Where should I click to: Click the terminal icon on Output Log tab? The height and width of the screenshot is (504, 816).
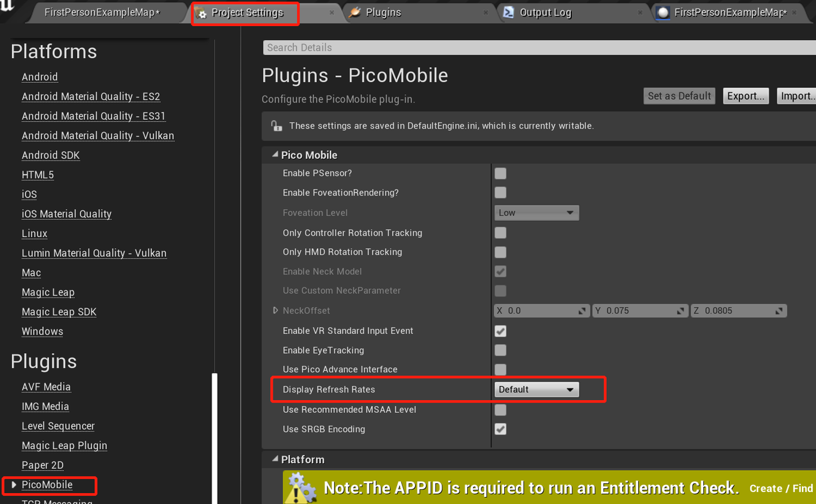point(509,13)
